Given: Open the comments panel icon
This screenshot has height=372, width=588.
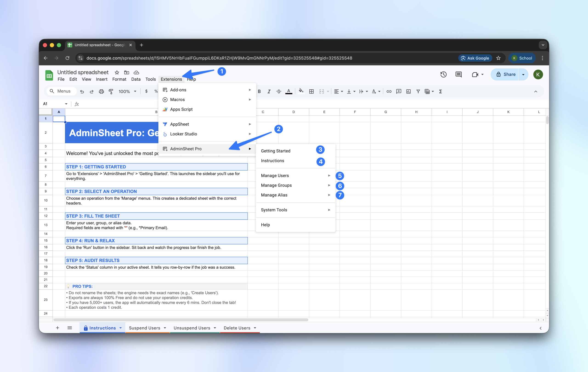Looking at the screenshot, I should click(x=458, y=74).
